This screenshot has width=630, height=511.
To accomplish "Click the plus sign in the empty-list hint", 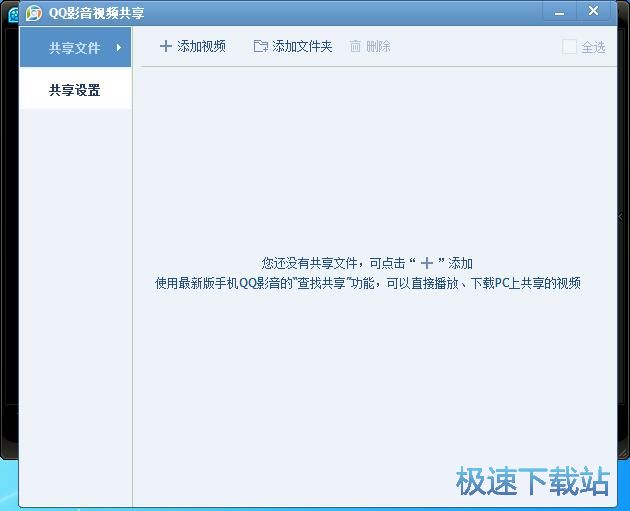I will coord(426,264).
